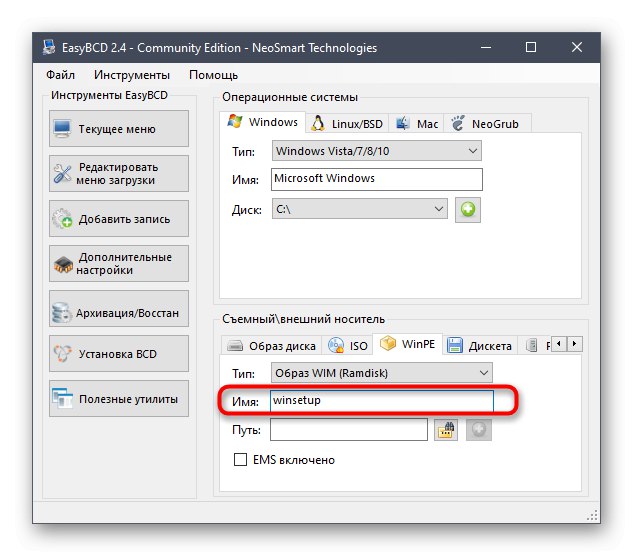Select Добавить запись in sidebar
The height and width of the screenshot is (556, 633).
(x=119, y=218)
